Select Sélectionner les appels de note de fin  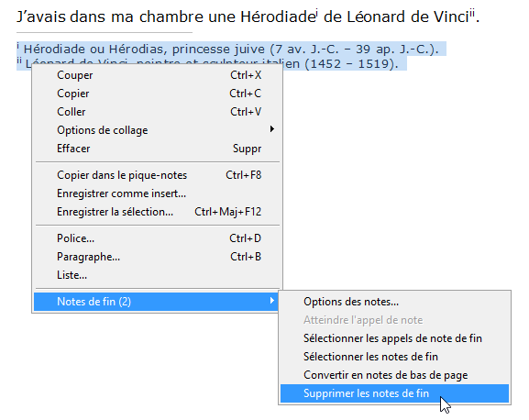pyautogui.click(x=394, y=338)
